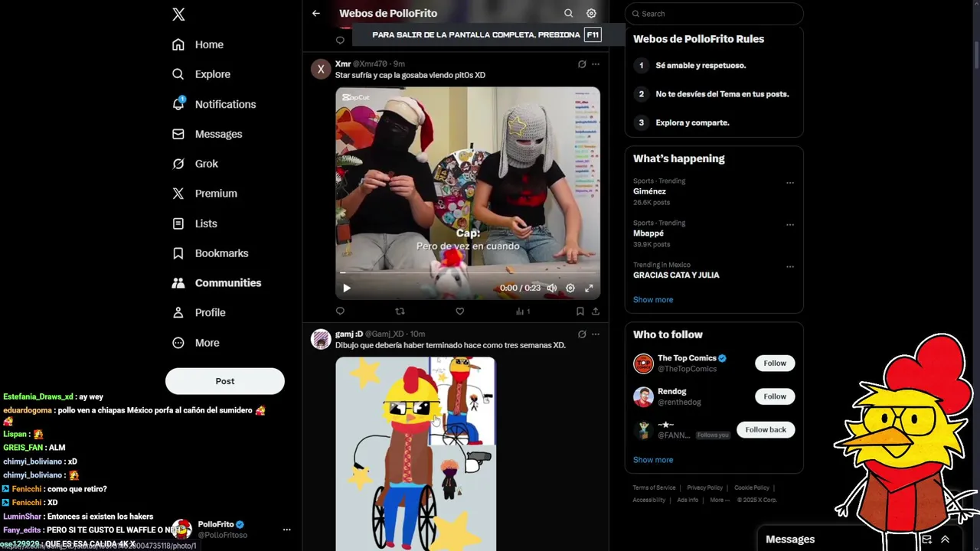Follow The Top Comics account

point(775,364)
